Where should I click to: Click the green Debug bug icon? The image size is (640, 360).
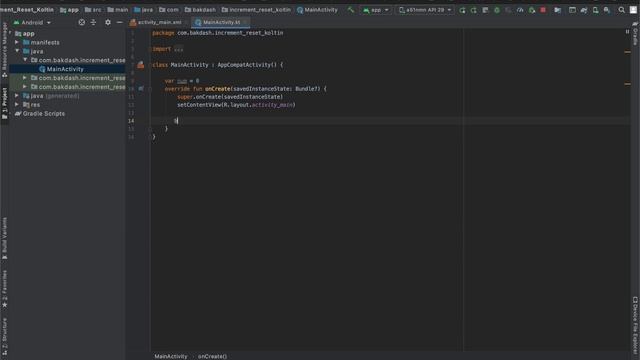coord(497,10)
